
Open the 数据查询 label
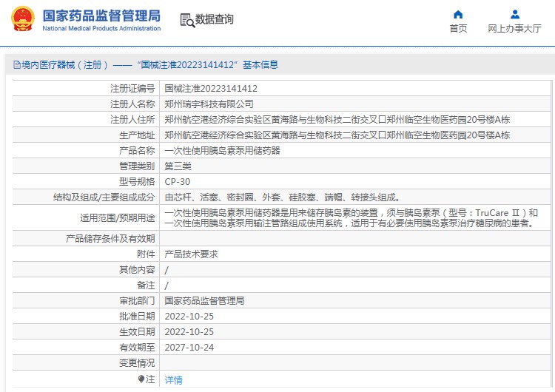click(x=215, y=19)
